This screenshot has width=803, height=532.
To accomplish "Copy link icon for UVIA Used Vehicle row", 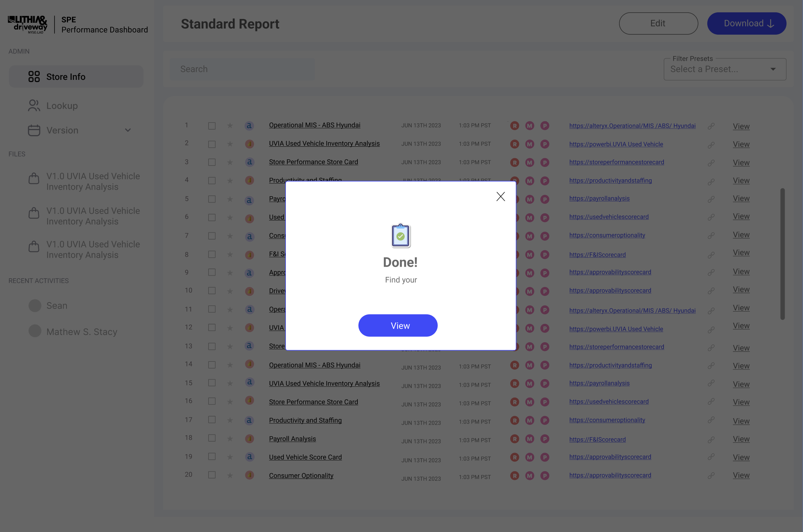I will click(x=711, y=145).
